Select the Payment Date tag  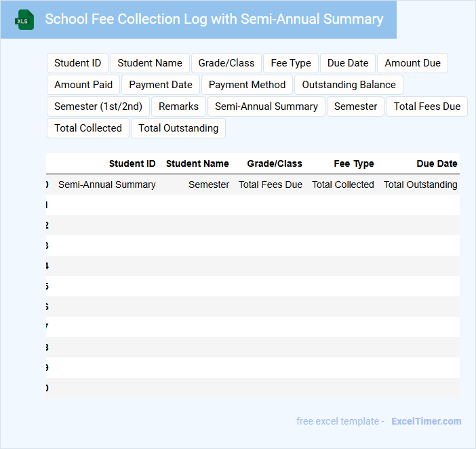[161, 85]
